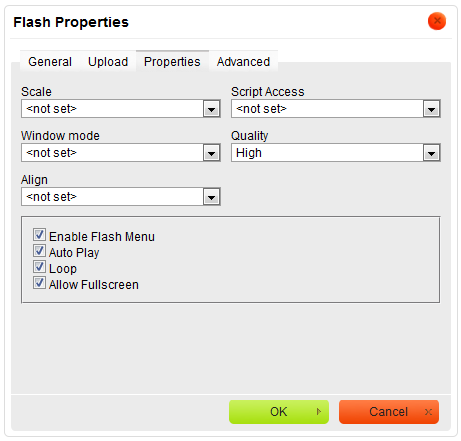Go to the Advanced tab
This screenshot has width=461, height=441.
coord(243,62)
